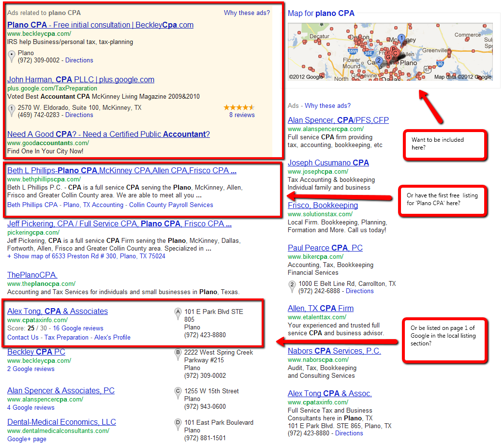Open the Plano CPA map thumbnail
The image size is (504, 446).
pyautogui.click(x=390, y=52)
